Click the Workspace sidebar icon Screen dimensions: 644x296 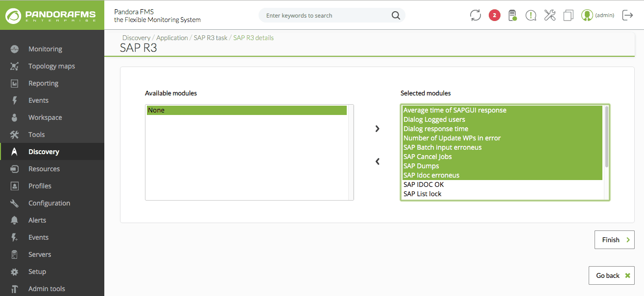pos(15,117)
